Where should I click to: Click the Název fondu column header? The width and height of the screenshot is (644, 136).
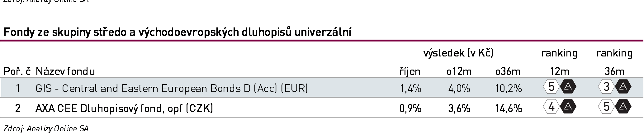(x=65, y=71)
